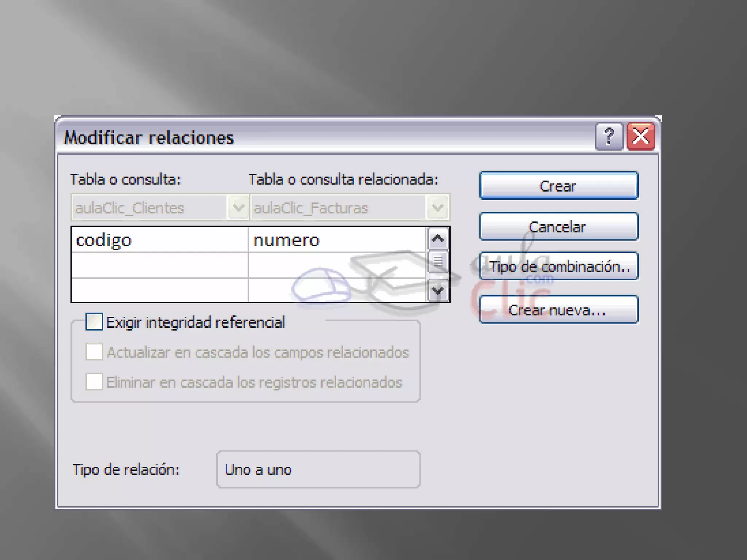Toggle Eliminar en cascada los registros relacionados
The height and width of the screenshot is (560, 747).
pyautogui.click(x=94, y=382)
